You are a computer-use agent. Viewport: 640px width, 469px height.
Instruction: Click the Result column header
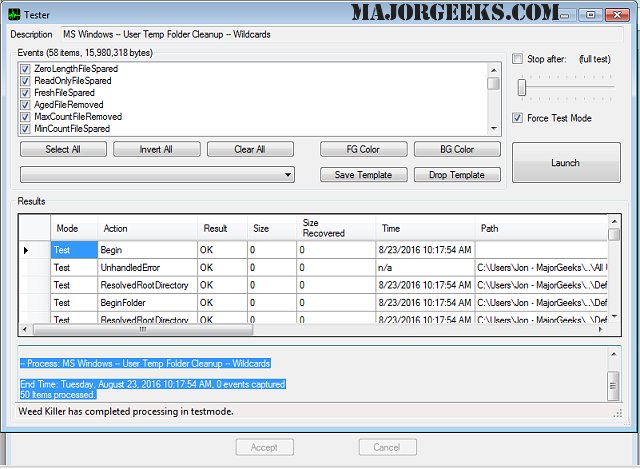pos(222,228)
